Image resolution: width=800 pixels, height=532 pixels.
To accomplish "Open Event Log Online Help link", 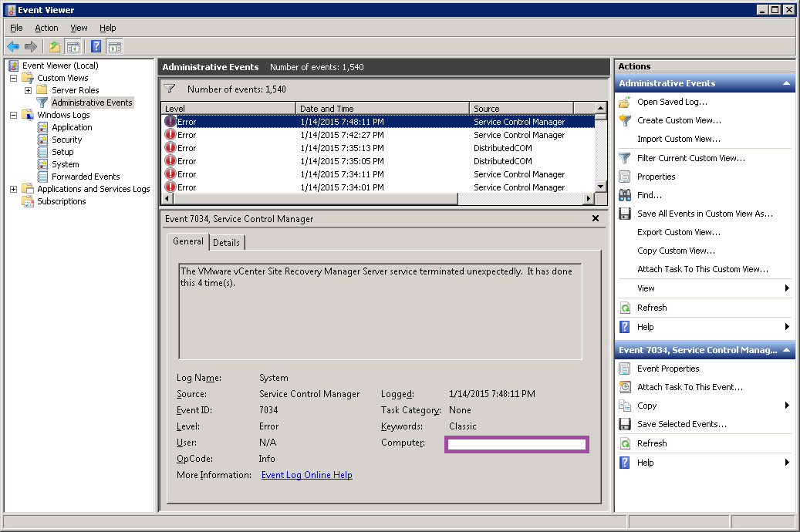I will click(x=306, y=475).
